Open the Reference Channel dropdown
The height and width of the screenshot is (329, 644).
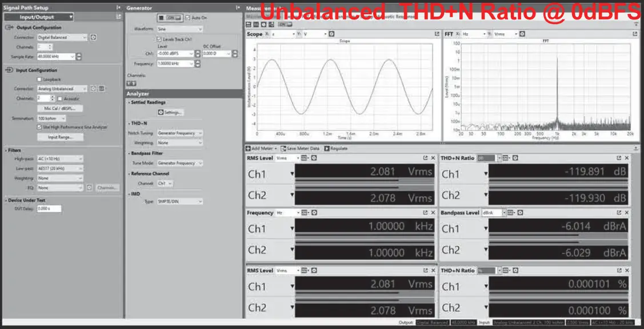(165, 184)
